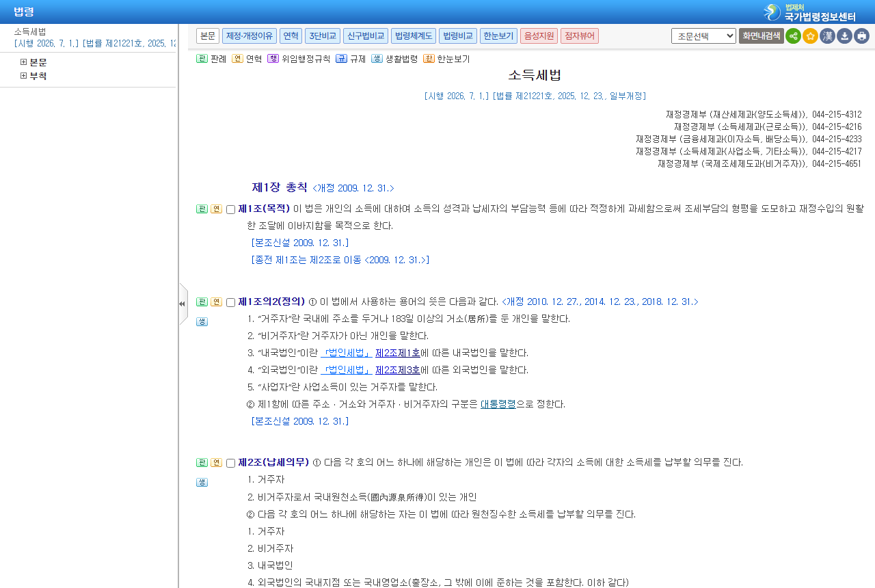Viewport: 875px width, 588px height.
Task: Check the box for 제2조(납세의무)
Action: pos(230,464)
